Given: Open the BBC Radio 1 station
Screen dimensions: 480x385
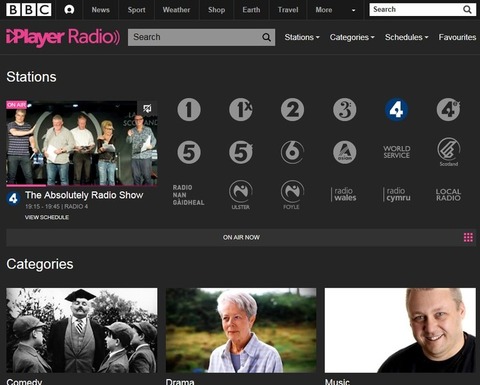Looking at the screenshot, I should tap(189, 110).
